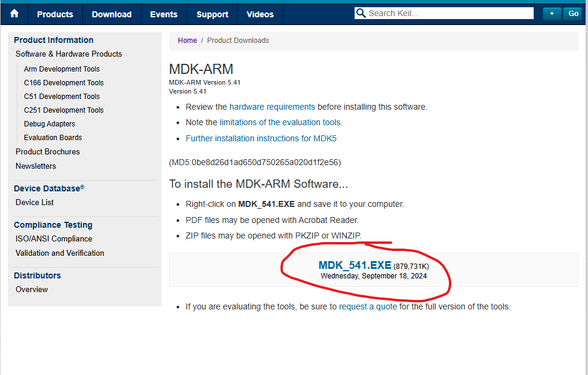Image resolution: width=588 pixels, height=375 pixels.
Task: Click the To install the MDK-ARM Software heading
Action: [258, 184]
